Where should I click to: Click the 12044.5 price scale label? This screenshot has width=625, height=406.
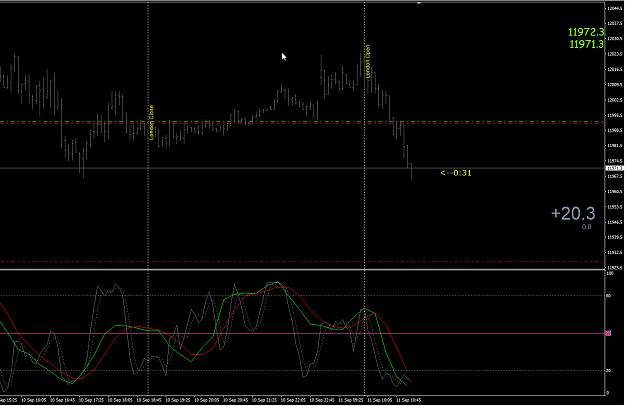(x=614, y=8)
